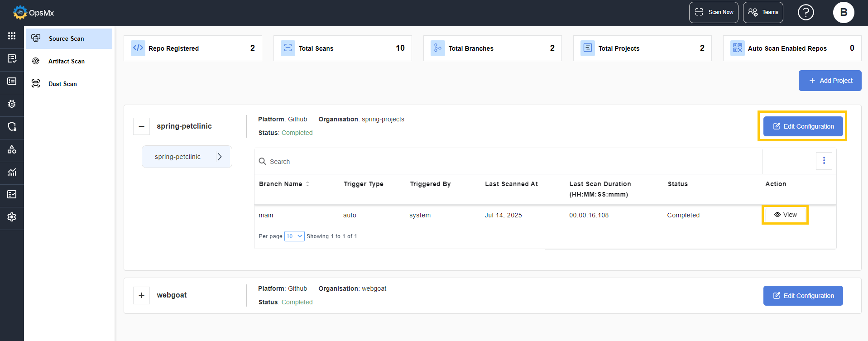
Task: Click the branch Search field
Action: click(x=507, y=162)
